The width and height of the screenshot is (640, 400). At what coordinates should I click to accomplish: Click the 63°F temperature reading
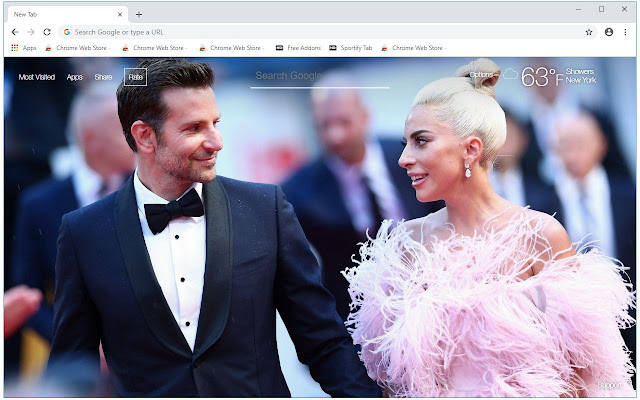click(542, 77)
